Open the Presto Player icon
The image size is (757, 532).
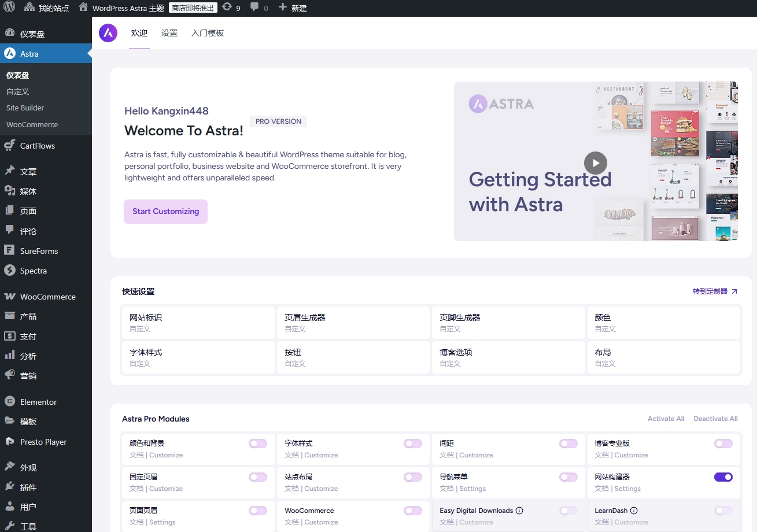10,441
